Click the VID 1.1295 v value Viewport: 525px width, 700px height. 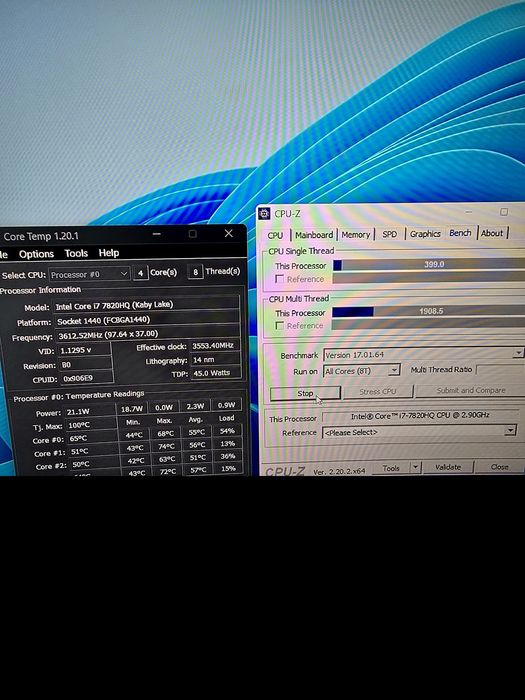coord(84,350)
